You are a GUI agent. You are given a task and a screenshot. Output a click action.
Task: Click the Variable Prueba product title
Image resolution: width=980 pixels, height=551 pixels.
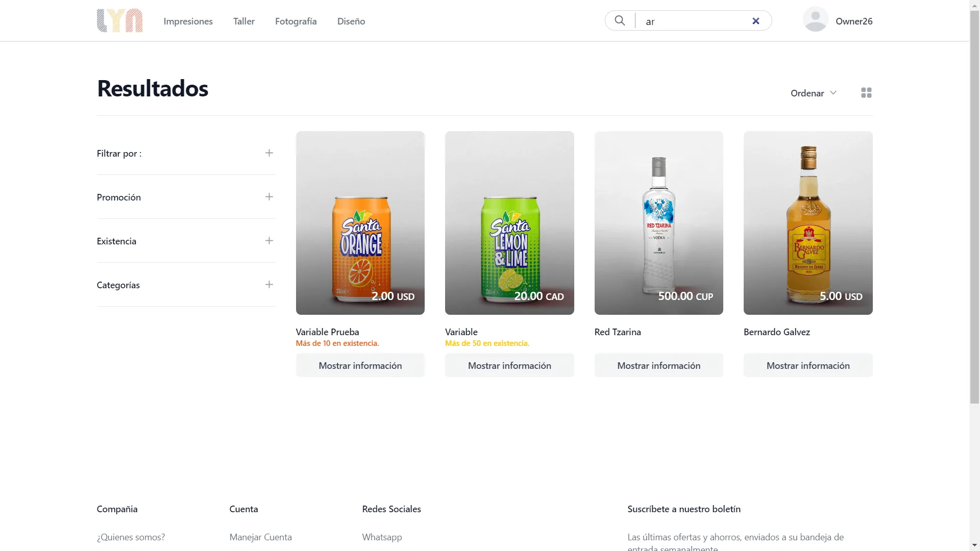point(328,332)
